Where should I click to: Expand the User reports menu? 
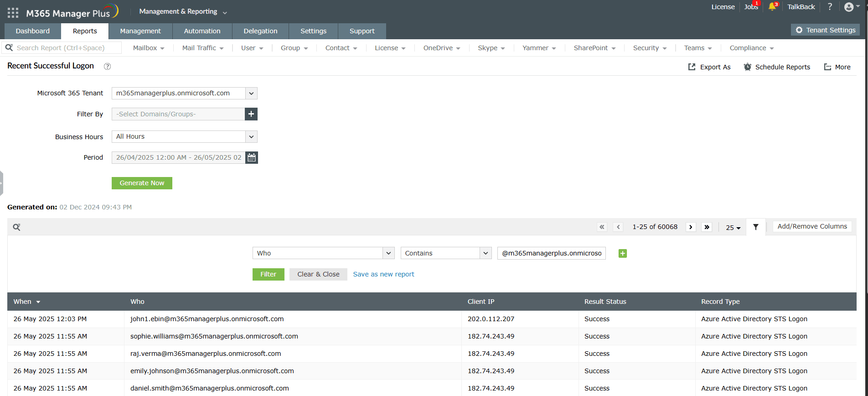tap(252, 48)
